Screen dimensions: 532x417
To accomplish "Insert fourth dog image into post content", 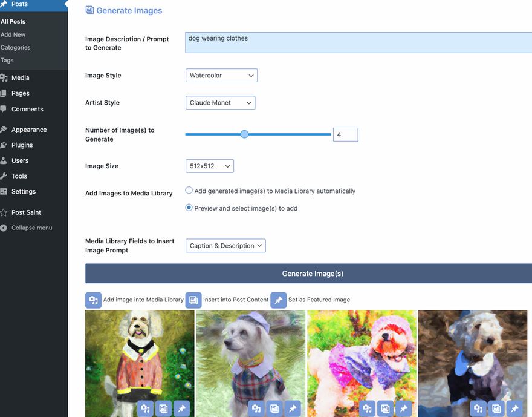I will pos(496,409).
